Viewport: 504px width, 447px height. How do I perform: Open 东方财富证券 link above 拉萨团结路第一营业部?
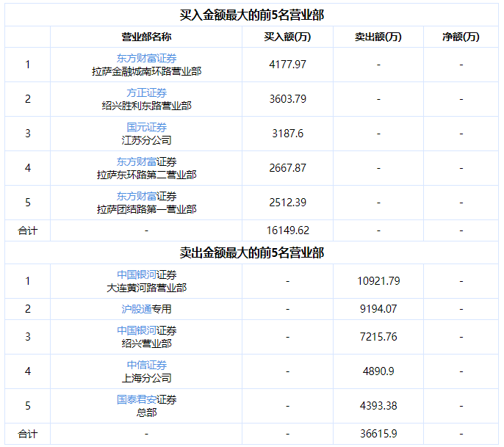146,196
